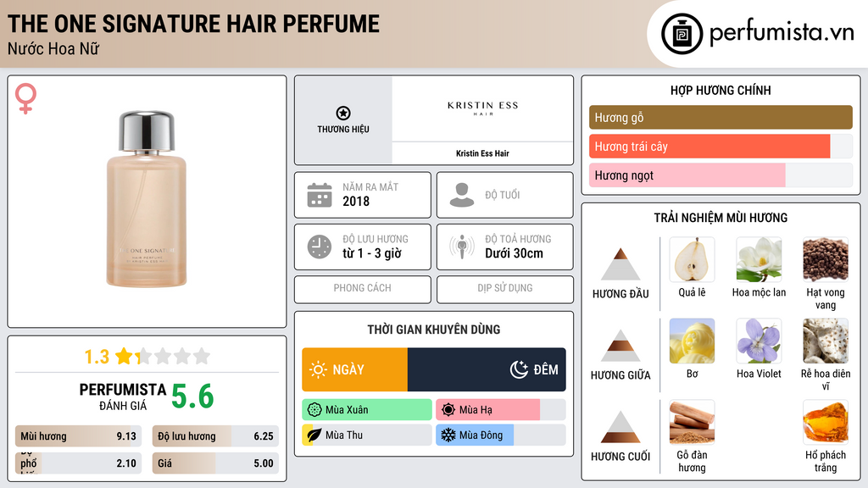The image size is (868, 488).
Task: Click the Hương gỗ accord bar
Action: 720,117
